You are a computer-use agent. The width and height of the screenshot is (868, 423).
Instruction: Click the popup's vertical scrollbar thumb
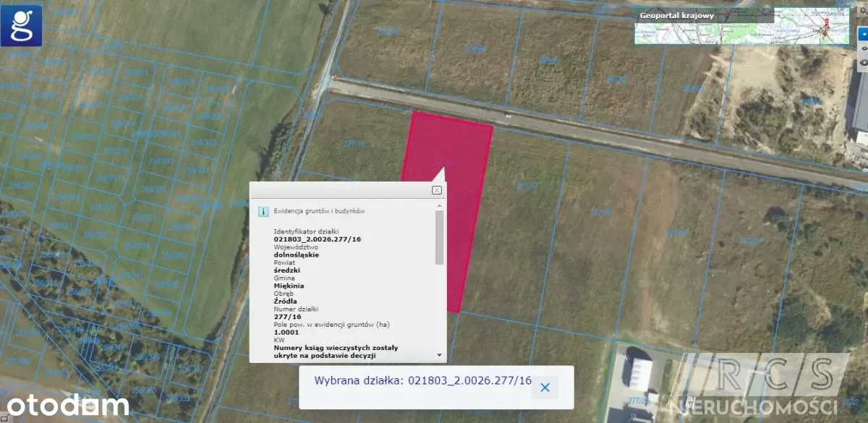point(439,237)
